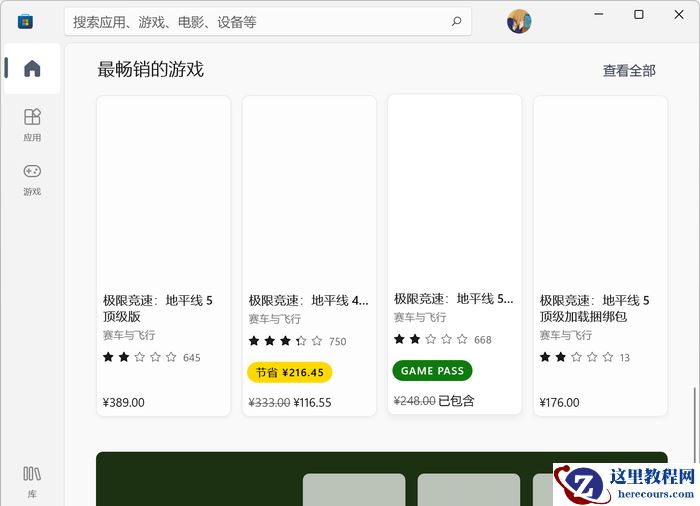
Task: Click 赛车与飞行 under the ¥389.00 card
Action: 129,335
